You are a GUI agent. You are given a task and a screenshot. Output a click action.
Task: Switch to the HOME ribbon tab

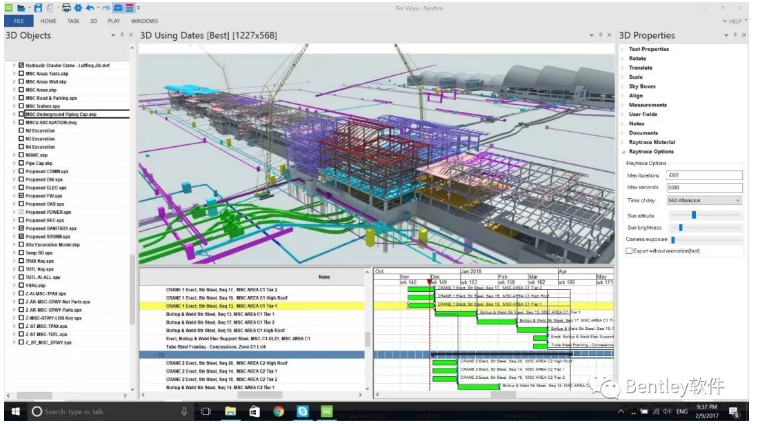(48, 21)
